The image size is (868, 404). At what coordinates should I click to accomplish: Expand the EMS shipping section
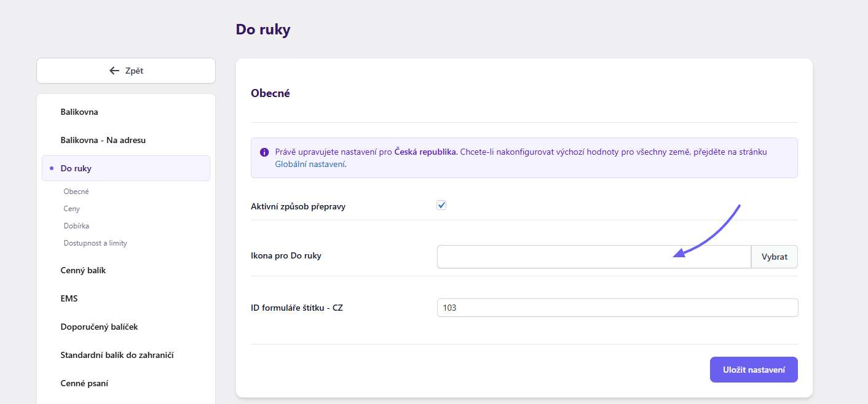(x=69, y=298)
